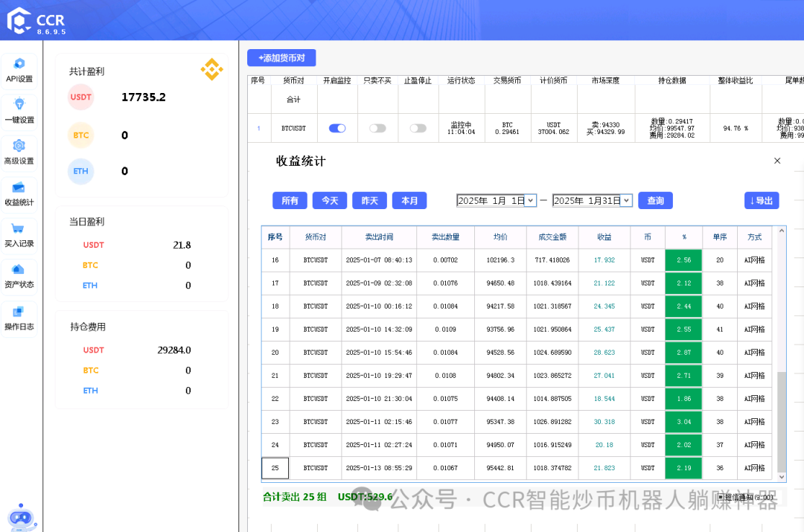
Task: Click the 收益 column header in stats table
Action: pyautogui.click(x=604, y=237)
